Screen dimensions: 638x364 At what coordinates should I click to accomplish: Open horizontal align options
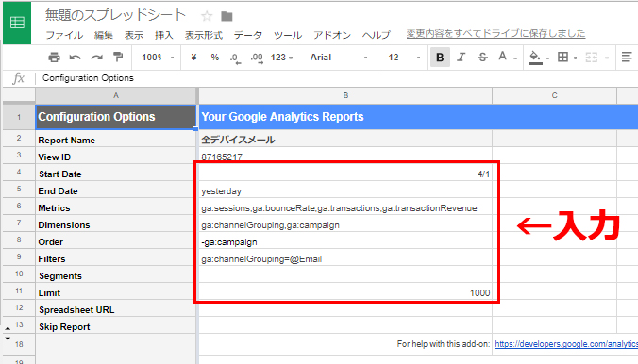click(627, 58)
